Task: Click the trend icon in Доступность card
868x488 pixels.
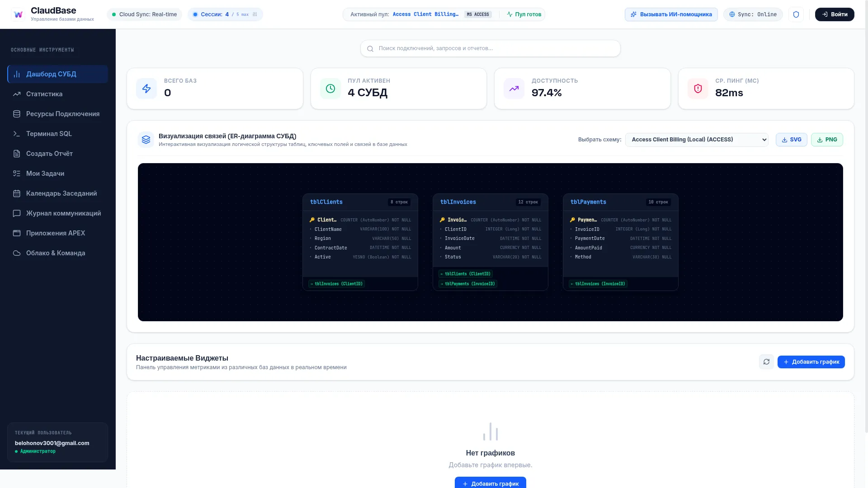Action: tap(514, 89)
